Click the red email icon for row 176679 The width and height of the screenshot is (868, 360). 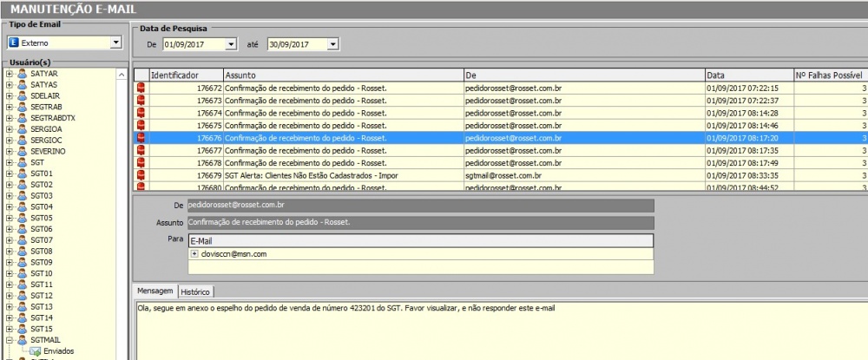coord(141,175)
